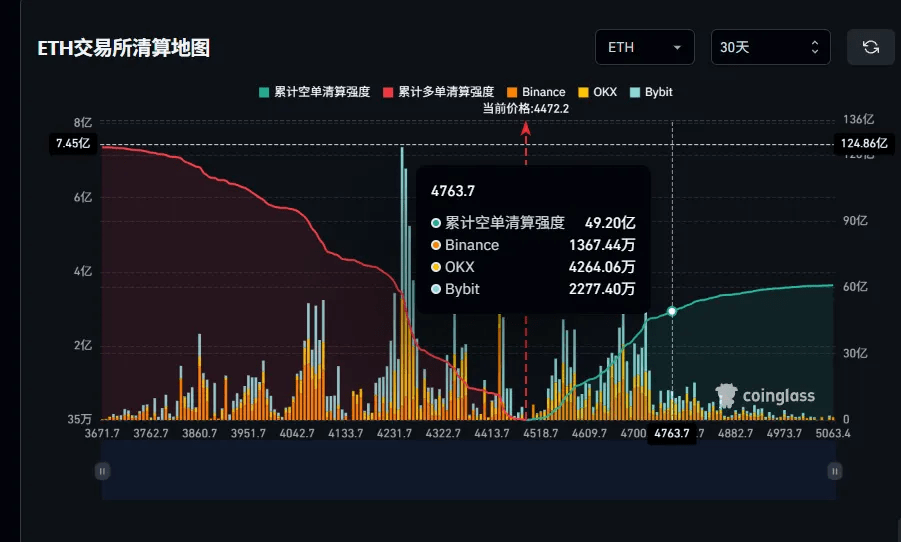
Task: Click the left zoom slider handle
Action: [102, 471]
